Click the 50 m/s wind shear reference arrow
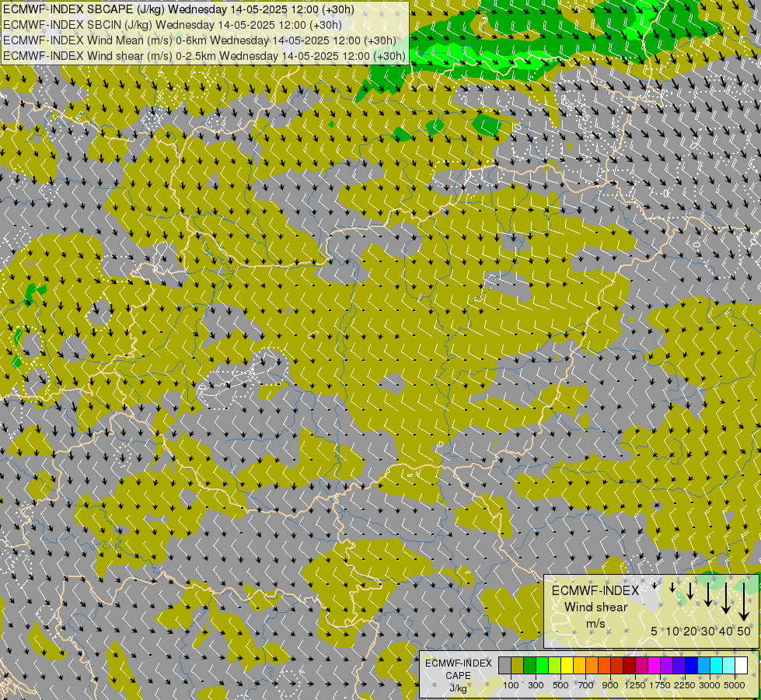This screenshot has width=761, height=700. pyautogui.click(x=744, y=602)
